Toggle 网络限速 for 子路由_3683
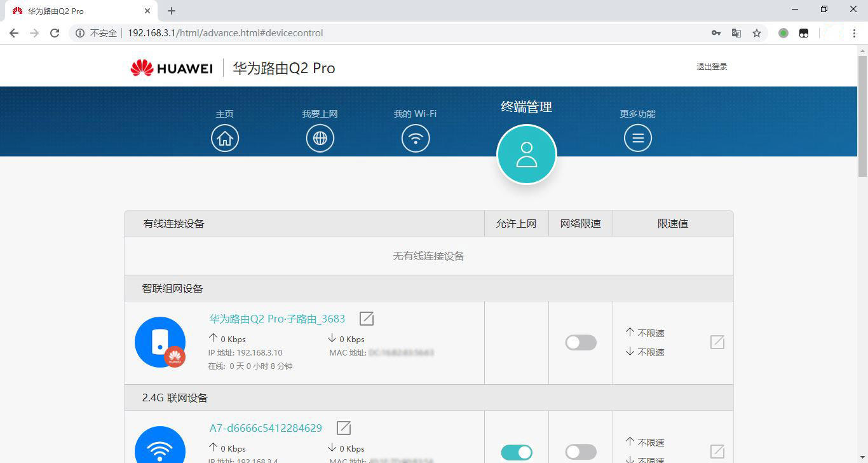Image resolution: width=868 pixels, height=463 pixels. (581, 343)
